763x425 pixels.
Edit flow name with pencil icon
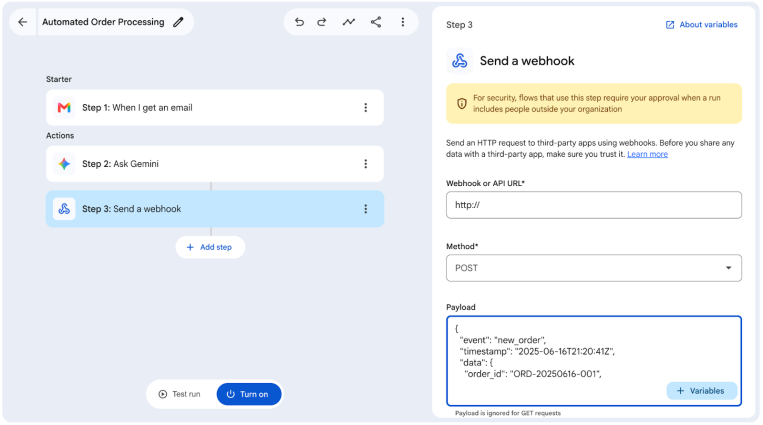178,22
